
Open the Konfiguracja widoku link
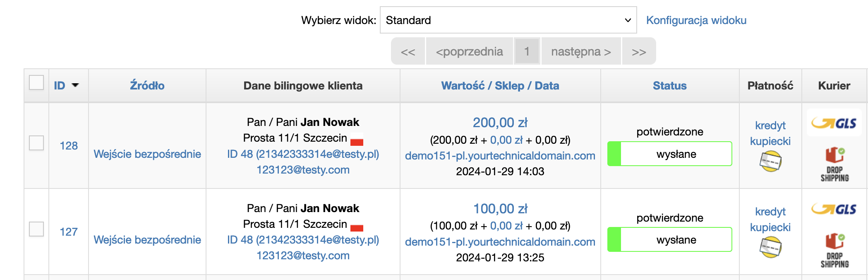696,20
